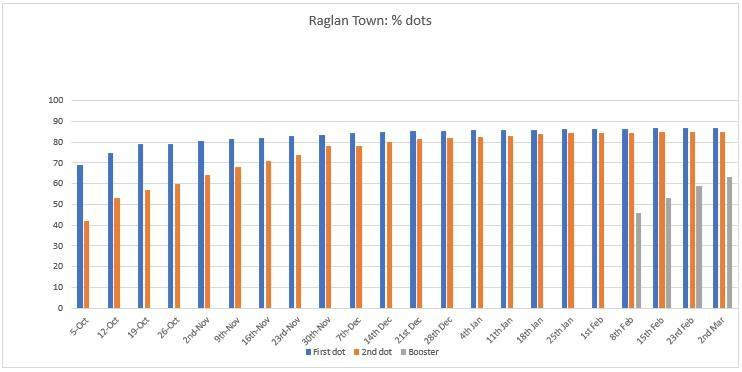Viewport: 742px width, 372px height.
Task: Select the 5-Oct blue First dot bar
Action: (x=80, y=237)
